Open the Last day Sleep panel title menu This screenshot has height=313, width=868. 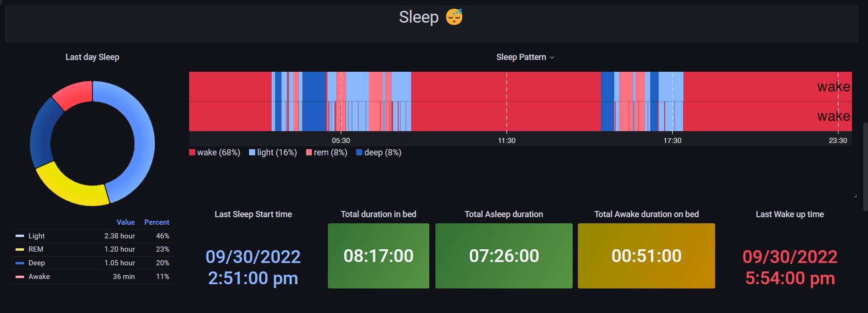pyautogui.click(x=92, y=57)
